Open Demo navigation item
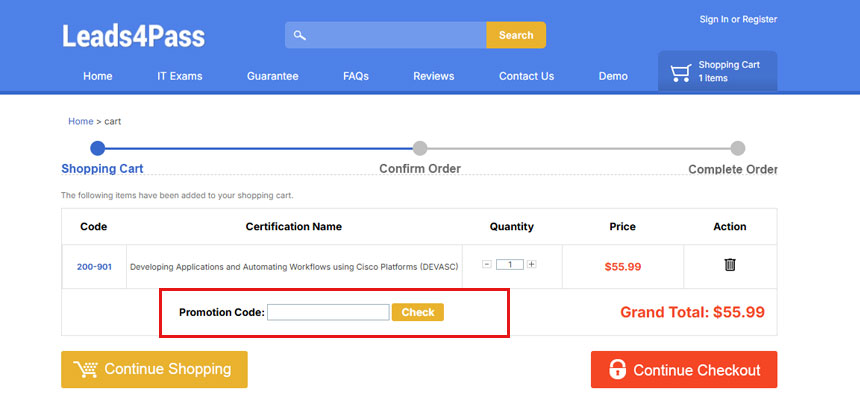860x403 pixels. point(613,76)
